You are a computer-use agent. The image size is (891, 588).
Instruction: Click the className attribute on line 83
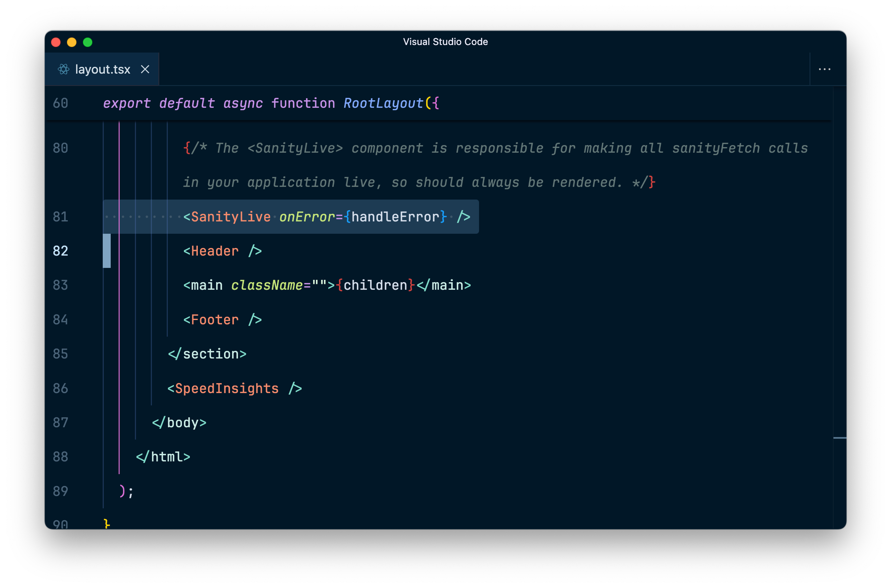coord(267,285)
